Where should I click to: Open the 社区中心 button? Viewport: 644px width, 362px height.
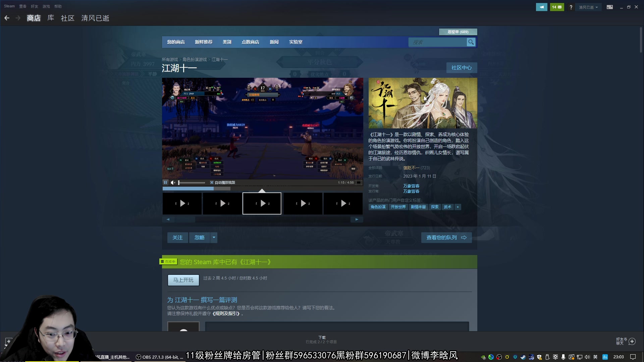coord(462,68)
